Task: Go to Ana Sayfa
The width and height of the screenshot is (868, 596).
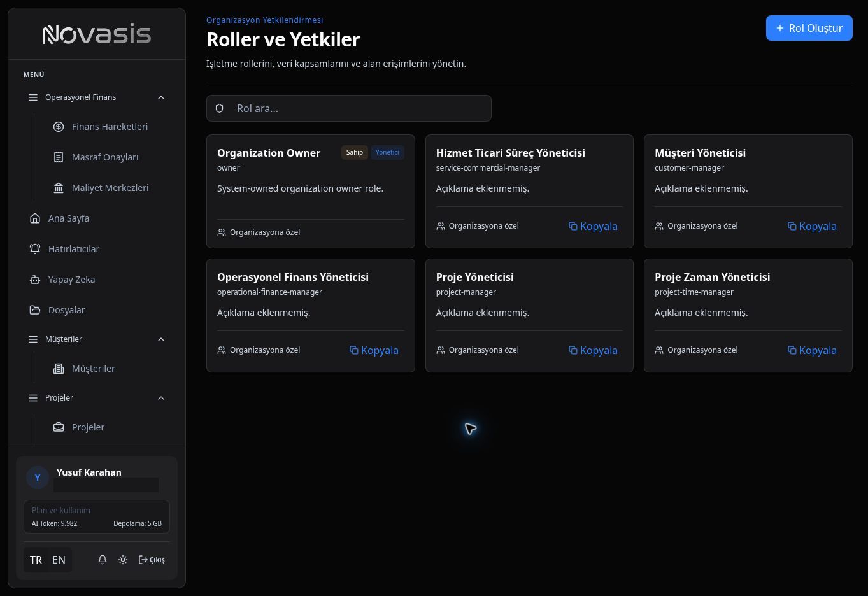Action: [x=97, y=218]
